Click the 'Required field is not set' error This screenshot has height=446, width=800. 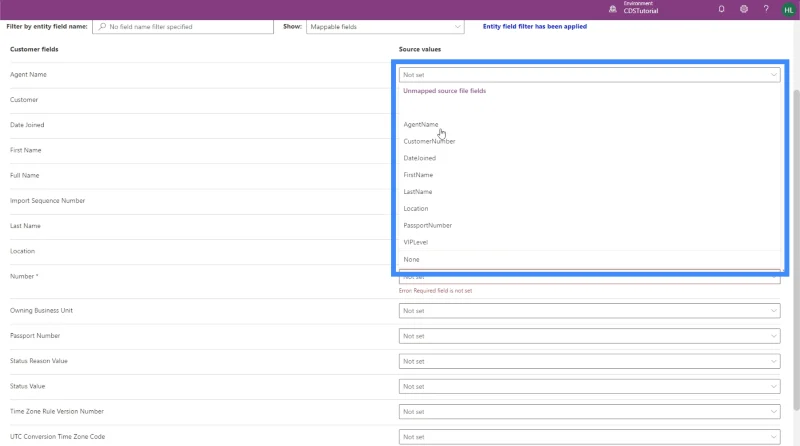click(x=435, y=291)
